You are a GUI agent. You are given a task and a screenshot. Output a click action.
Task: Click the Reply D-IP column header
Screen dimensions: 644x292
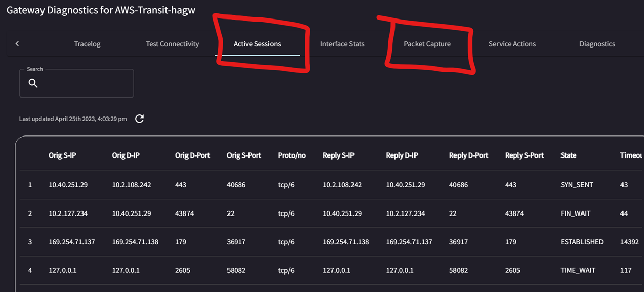click(402, 155)
